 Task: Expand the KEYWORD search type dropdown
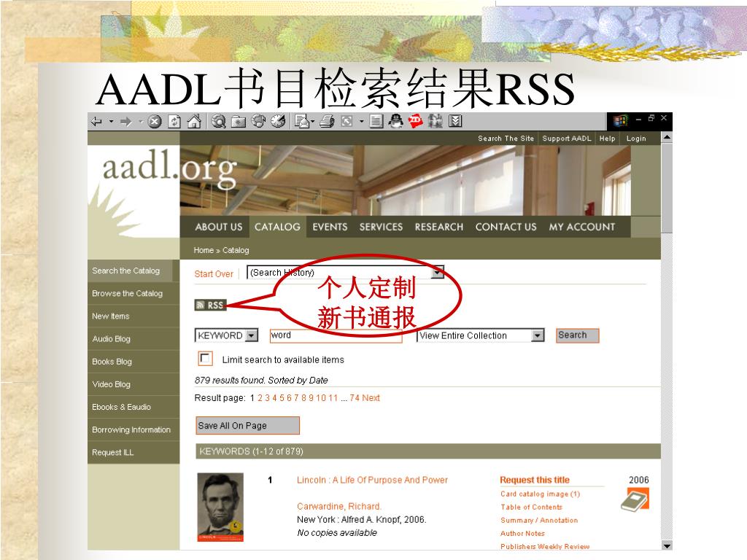point(252,335)
